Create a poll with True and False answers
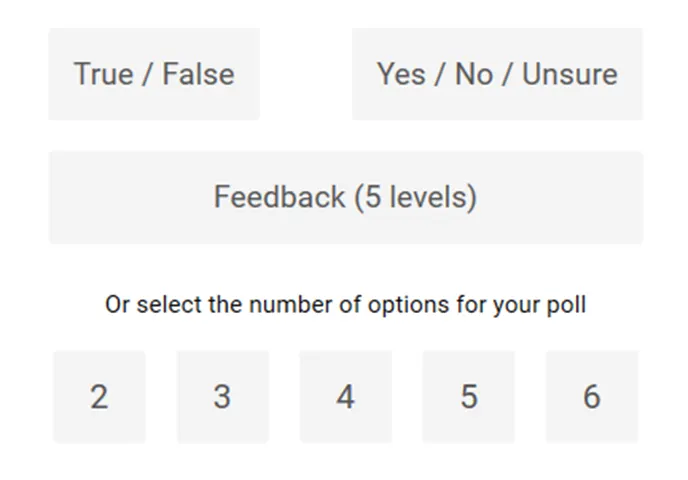 coord(154,74)
